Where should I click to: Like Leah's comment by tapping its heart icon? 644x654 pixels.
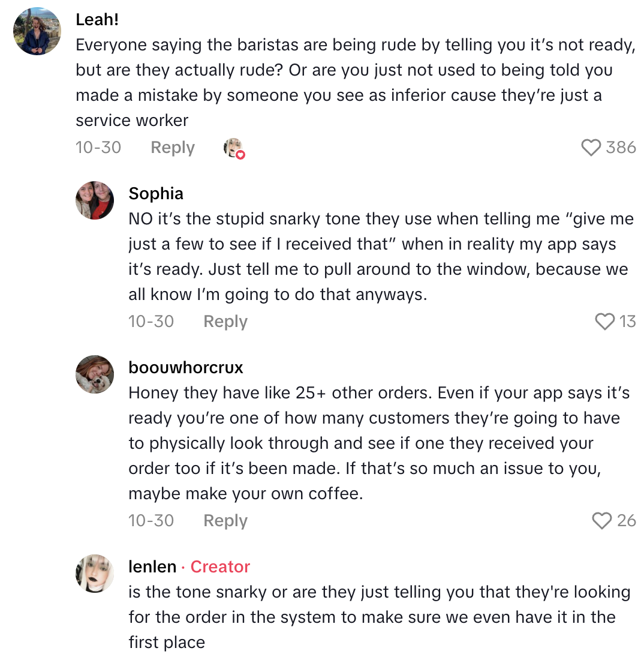[592, 148]
